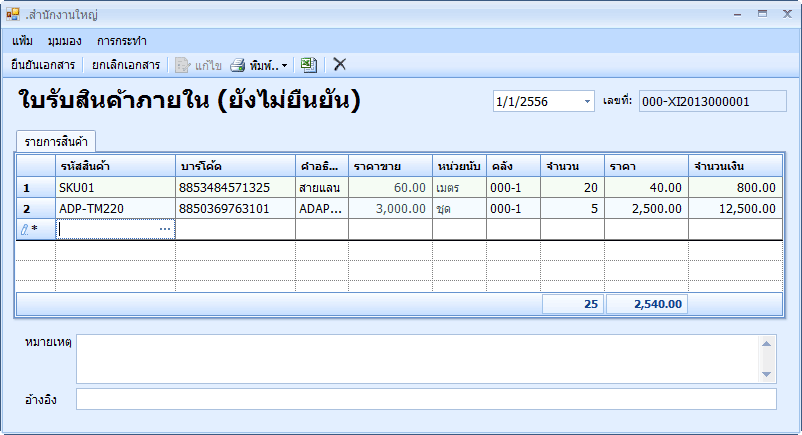
Task: Click the อ้างอิง reference input field
Action: point(426,399)
